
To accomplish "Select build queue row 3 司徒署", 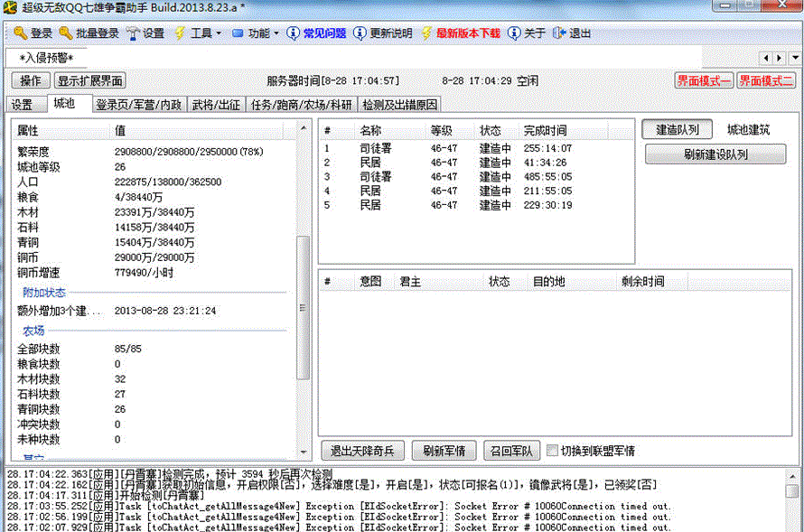I will (x=476, y=177).
